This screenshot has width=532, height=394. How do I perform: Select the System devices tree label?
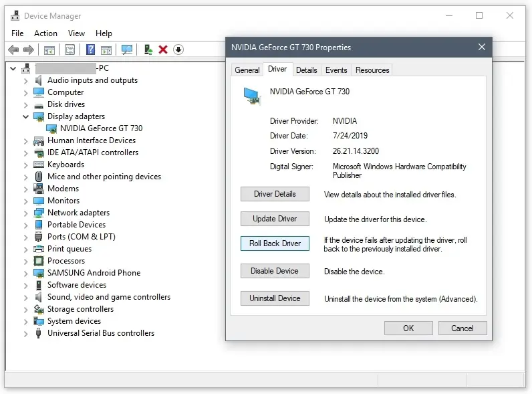click(74, 321)
